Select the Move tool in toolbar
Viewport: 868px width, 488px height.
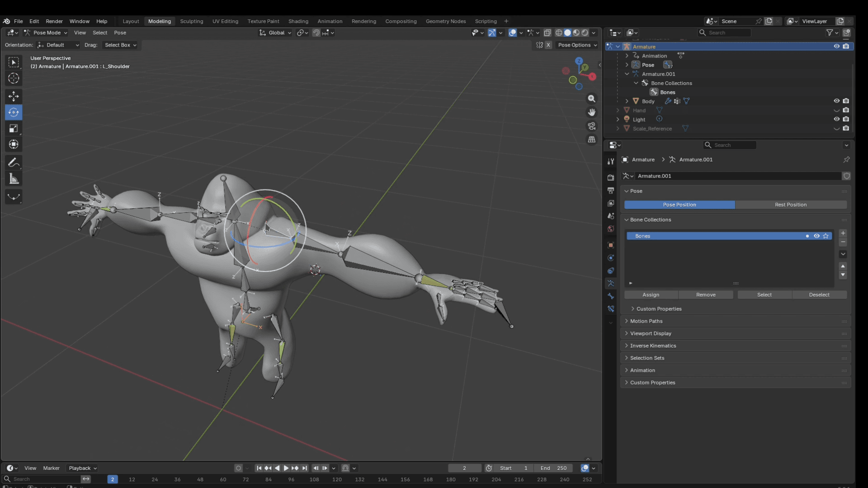pyautogui.click(x=14, y=96)
